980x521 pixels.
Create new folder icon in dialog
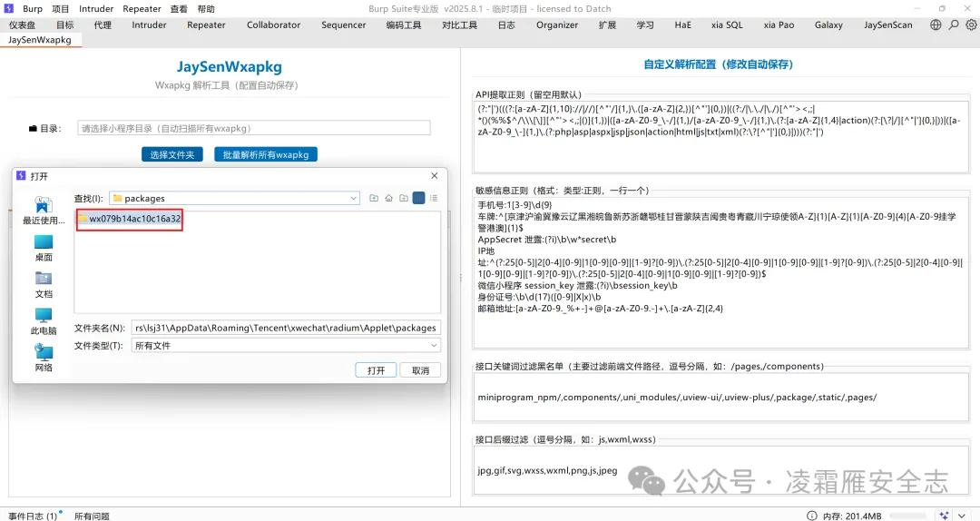click(x=404, y=198)
